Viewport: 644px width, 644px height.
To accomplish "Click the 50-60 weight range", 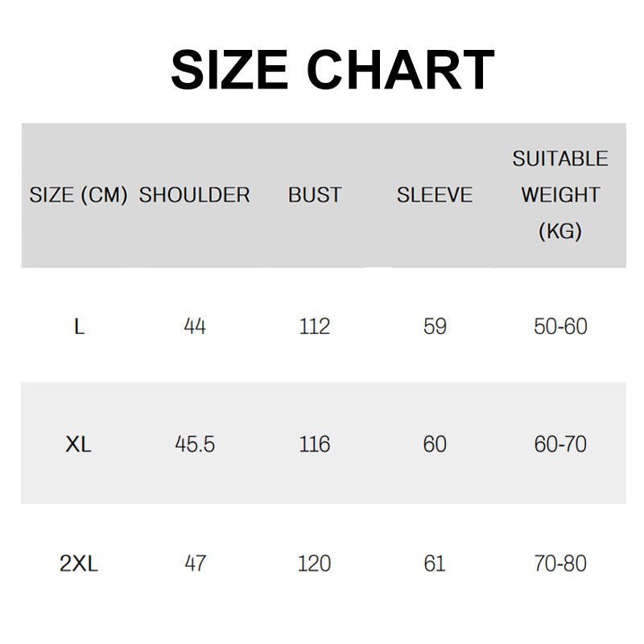I will [x=560, y=326].
